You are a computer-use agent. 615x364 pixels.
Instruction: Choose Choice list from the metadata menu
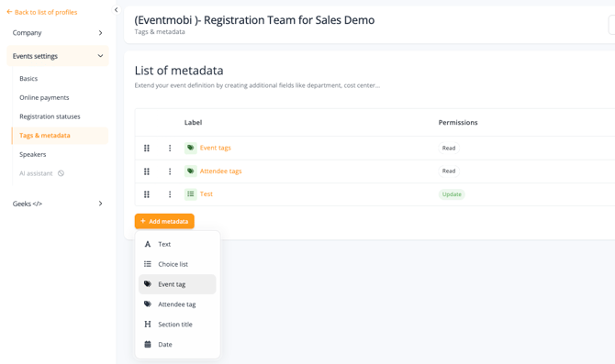coord(177,264)
